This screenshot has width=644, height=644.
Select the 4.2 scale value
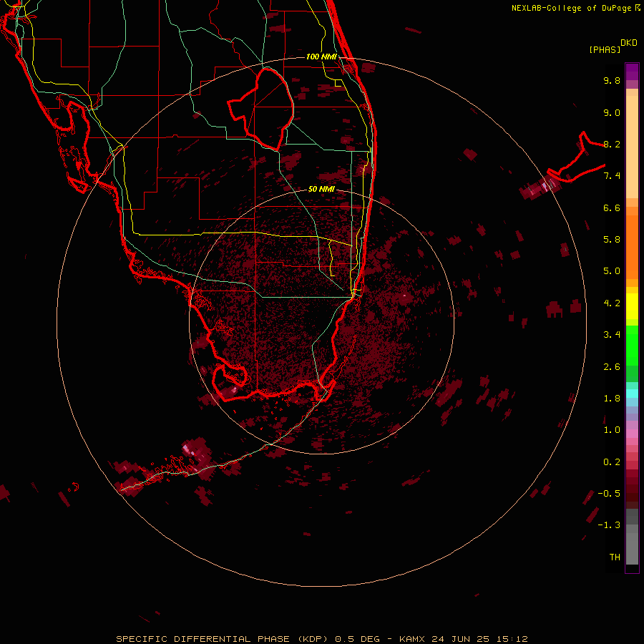[x=612, y=303]
